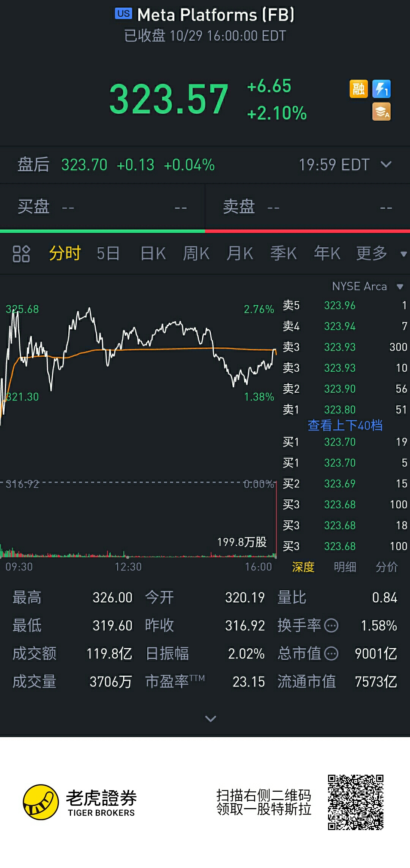Tap the 卖5 row at 323.96
This screenshot has width=410, height=868.
coord(345,305)
